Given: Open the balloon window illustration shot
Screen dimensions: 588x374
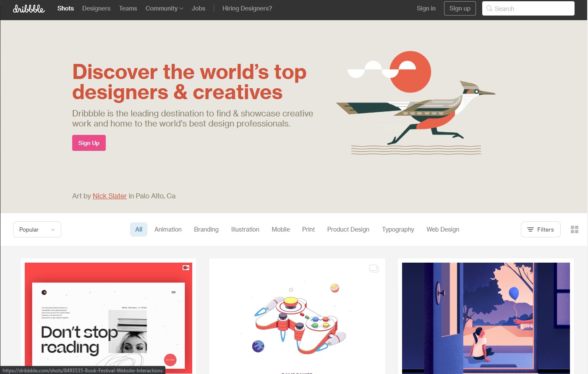Looking at the screenshot, I should (x=486, y=318).
